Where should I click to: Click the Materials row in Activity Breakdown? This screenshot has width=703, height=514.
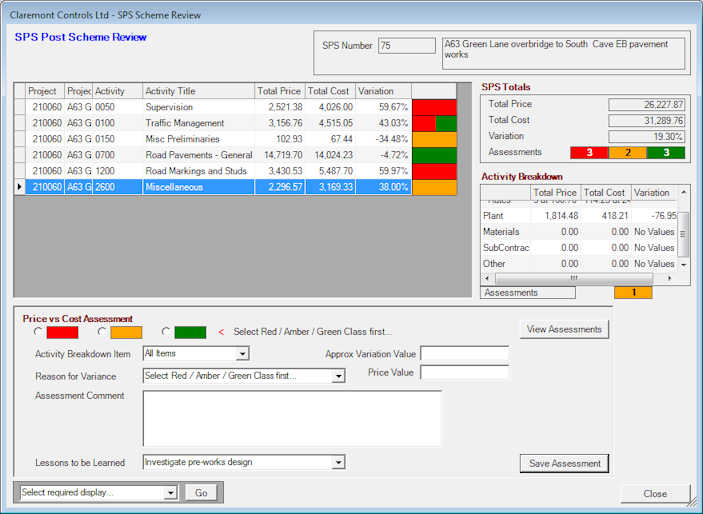pyautogui.click(x=579, y=232)
